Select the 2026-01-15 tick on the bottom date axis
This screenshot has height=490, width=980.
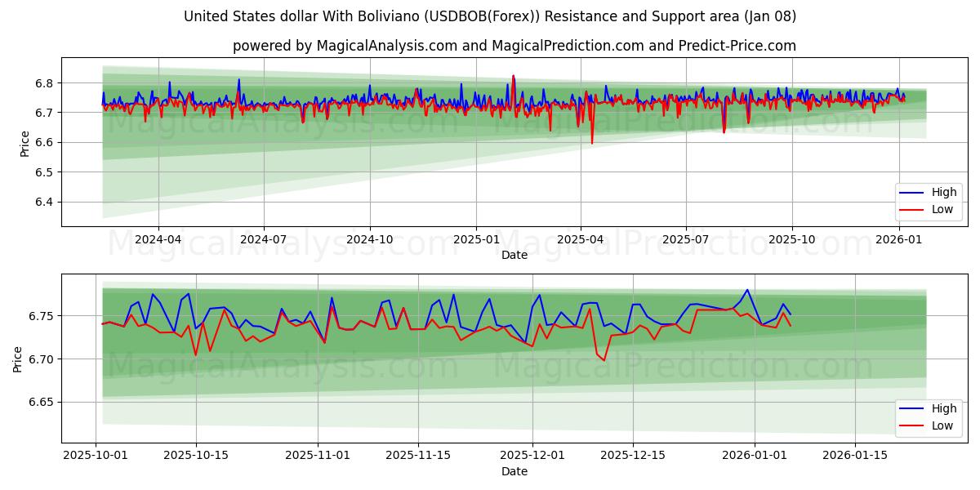[854, 457]
